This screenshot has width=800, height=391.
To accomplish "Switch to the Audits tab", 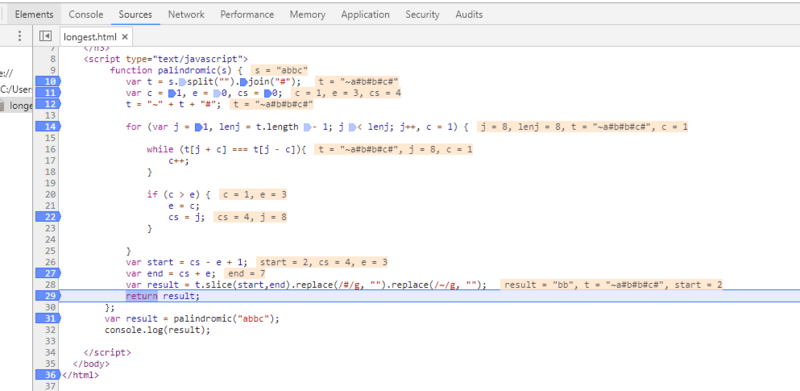I will 469,14.
